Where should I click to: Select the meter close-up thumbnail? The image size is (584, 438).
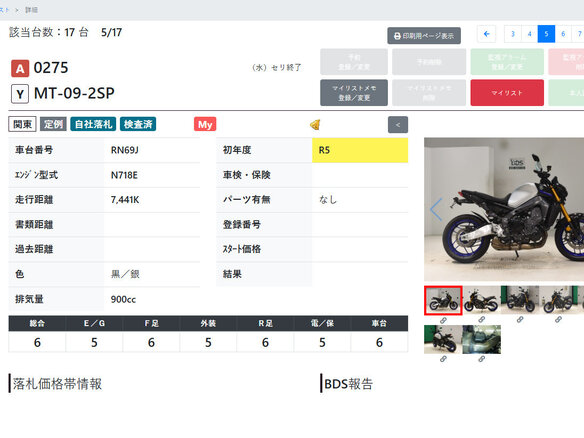(x=482, y=339)
